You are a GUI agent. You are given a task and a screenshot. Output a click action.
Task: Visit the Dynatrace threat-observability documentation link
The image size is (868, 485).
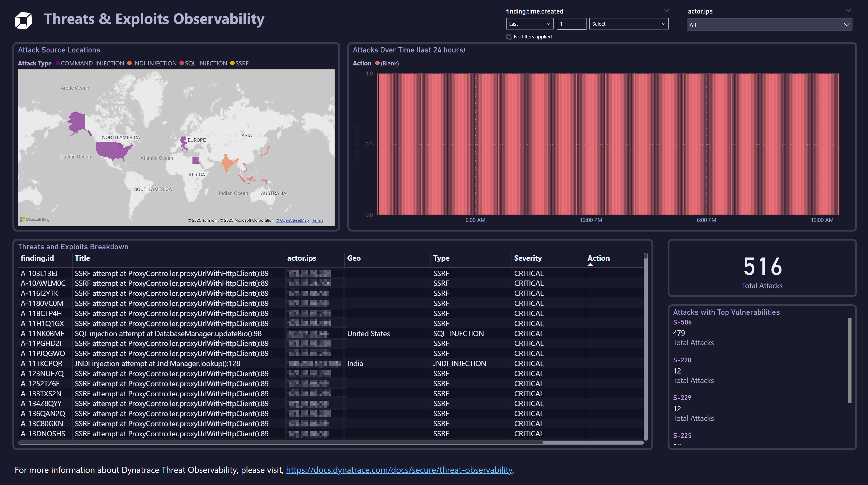point(399,469)
